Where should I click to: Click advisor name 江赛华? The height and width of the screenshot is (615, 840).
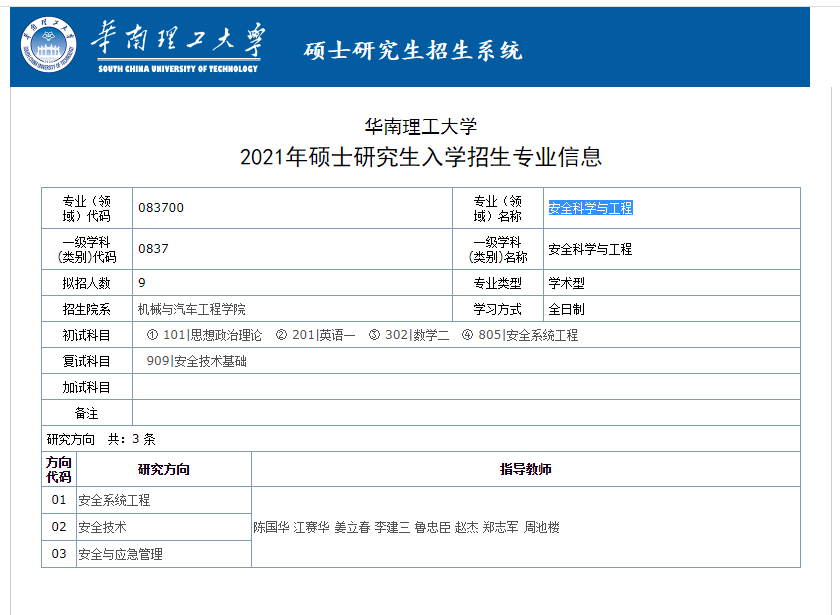click(x=312, y=528)
